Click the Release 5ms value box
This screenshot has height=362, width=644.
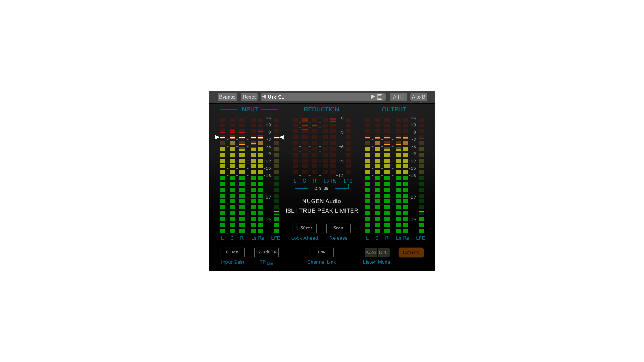(x=338, y=228)
